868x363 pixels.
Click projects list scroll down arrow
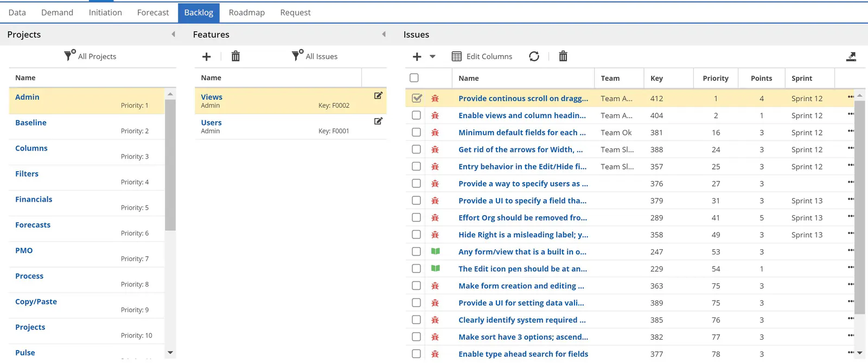tap(170, 353)
